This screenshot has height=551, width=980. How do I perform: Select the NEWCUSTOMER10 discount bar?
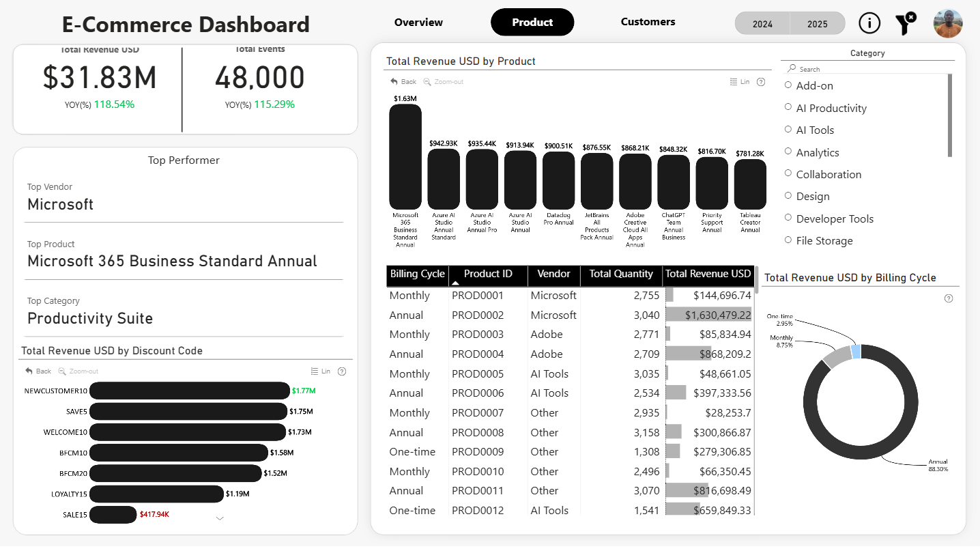pyautogui.click(x=190, y=391)
